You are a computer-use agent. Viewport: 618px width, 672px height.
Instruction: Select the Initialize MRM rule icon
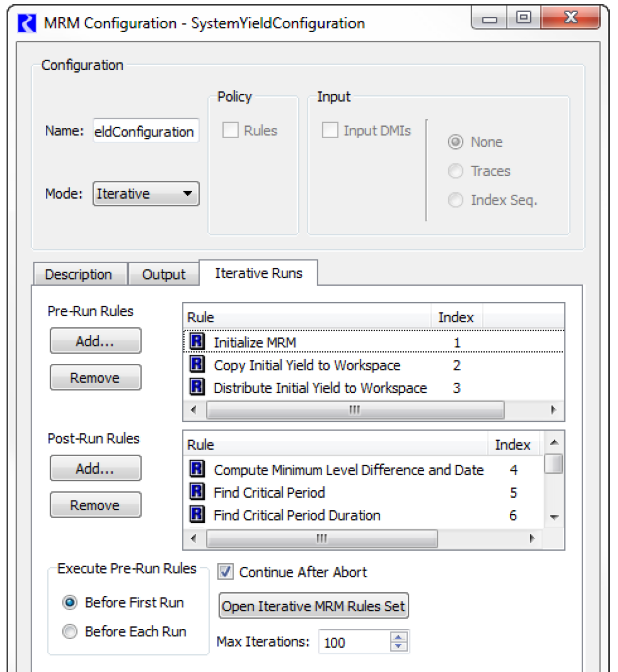[x=197, y=342]
